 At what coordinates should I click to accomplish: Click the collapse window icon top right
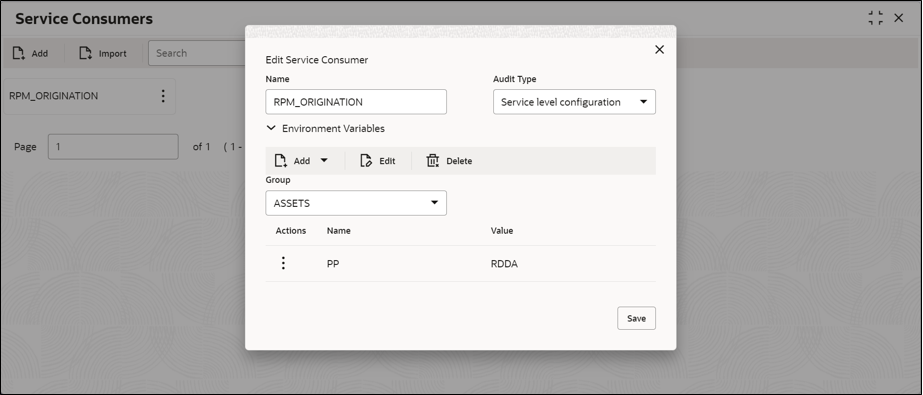(875, 18)
